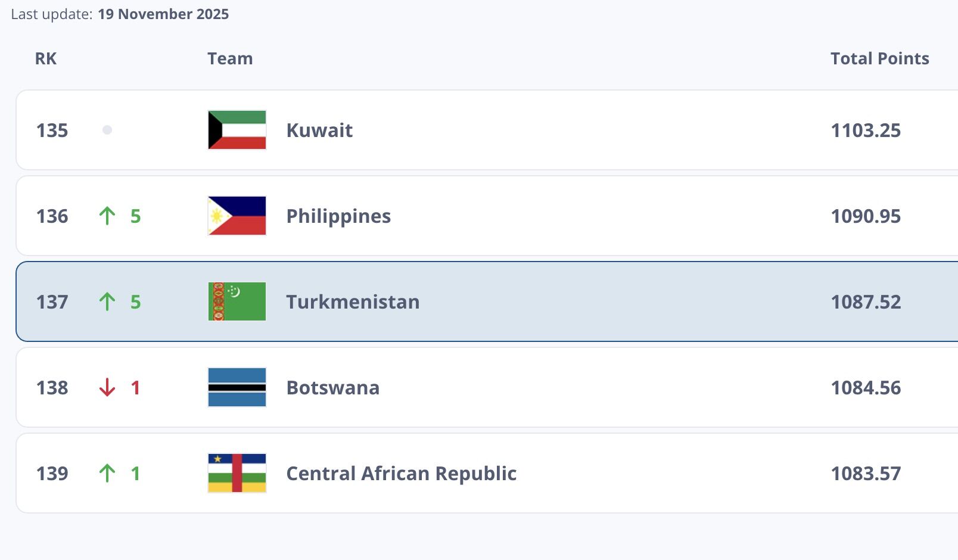The width and height of the screenshot is (958, 560).
Task: Sort by the RK column header
Action: click(46, 58)
